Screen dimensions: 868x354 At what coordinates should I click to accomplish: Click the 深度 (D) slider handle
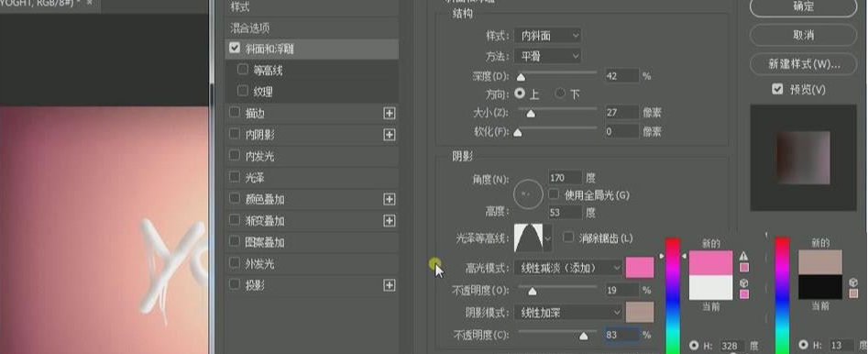click(x=521, y=78)
